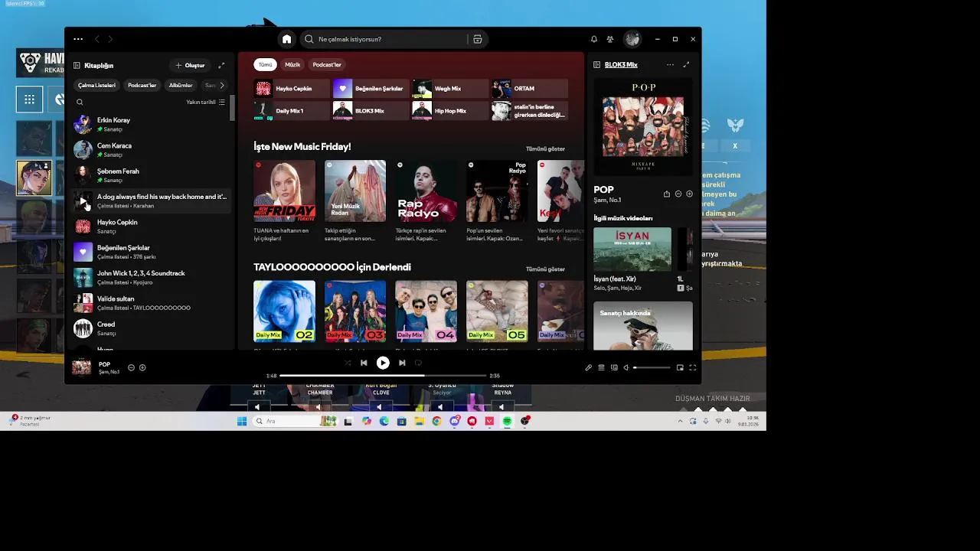Skip to the previous track
This screenshot has width=980, height=551.
click(x=364, y=363)
